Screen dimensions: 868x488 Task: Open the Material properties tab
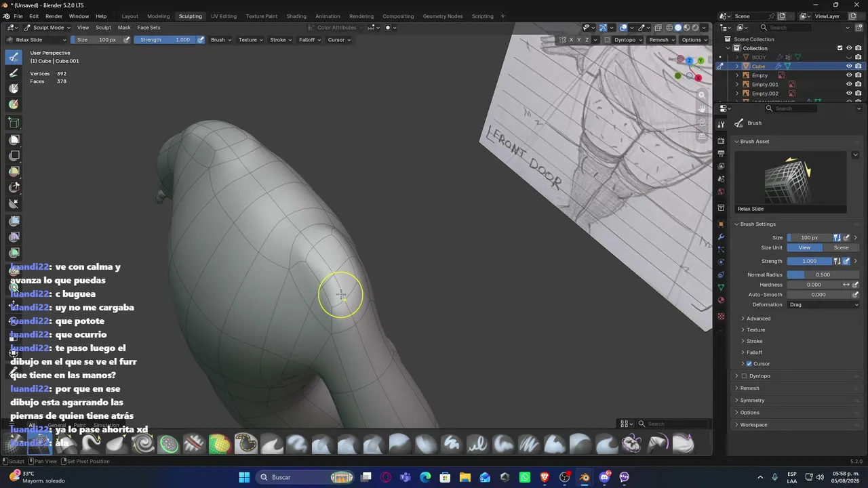tap(721, 300)
